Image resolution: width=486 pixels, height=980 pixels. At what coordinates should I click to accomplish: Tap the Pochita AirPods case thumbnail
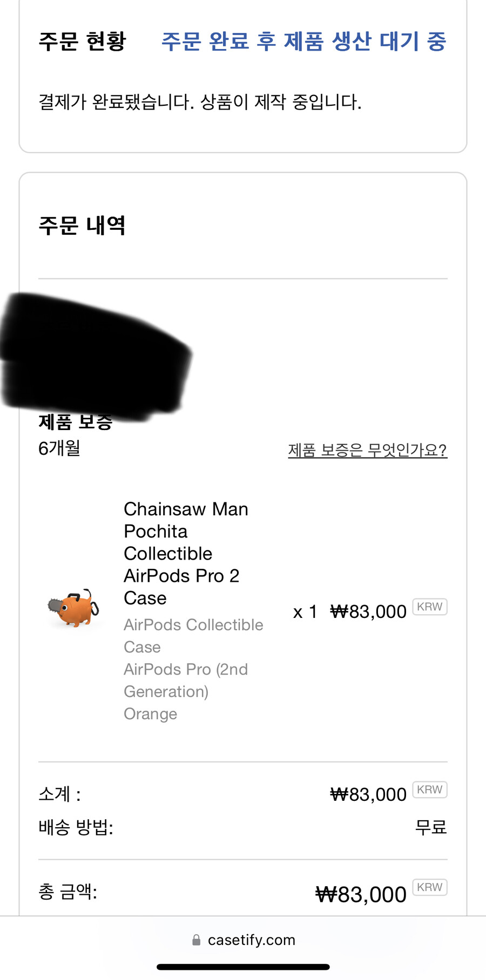click(74, 608)
